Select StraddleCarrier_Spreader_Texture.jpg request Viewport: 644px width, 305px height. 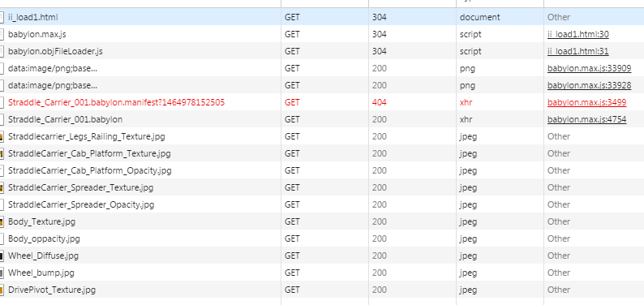[322, 187]
